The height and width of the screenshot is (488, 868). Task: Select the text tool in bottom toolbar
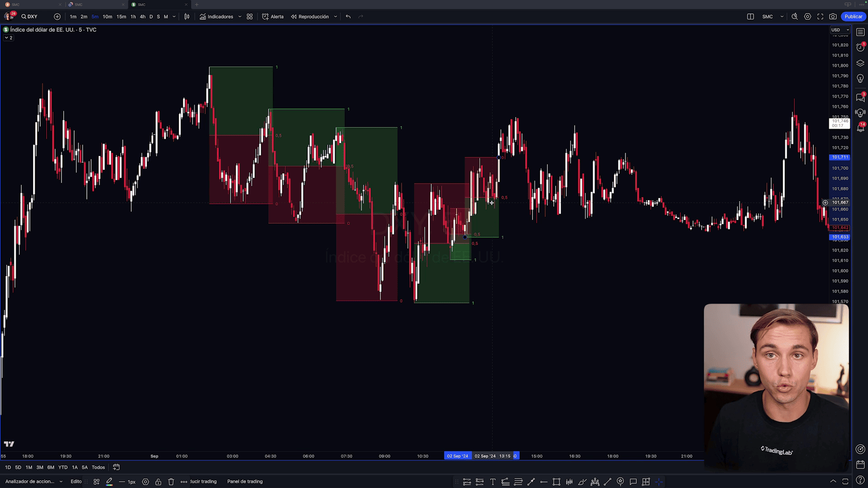point(493,482)
